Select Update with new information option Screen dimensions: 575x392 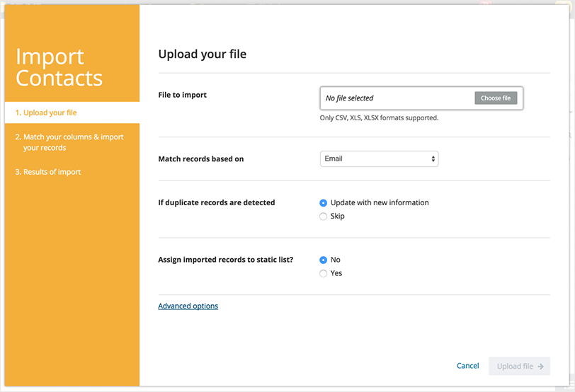[x=324, y=203]
